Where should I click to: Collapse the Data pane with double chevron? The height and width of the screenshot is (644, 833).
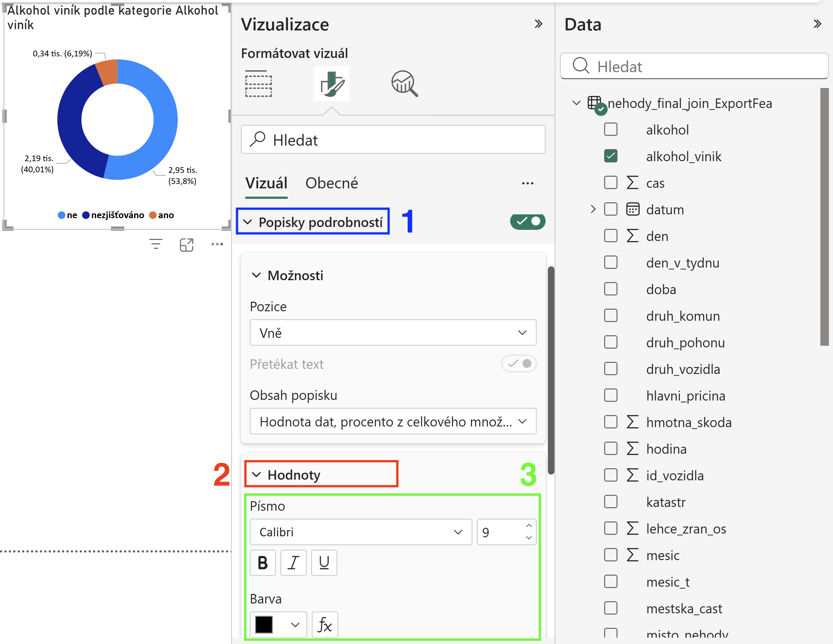pyautogui.click(x=817, y=24)
